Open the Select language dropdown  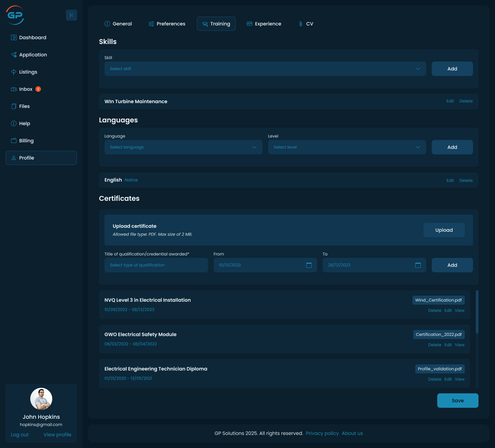click(183, 147)
